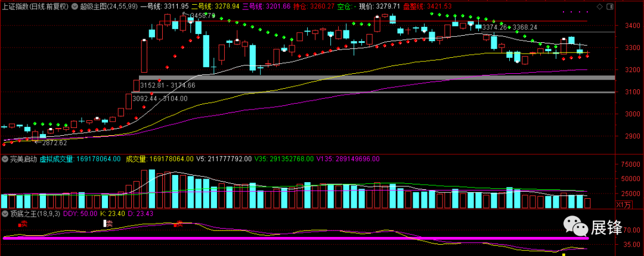Click the V35: 291352768.00 value
Image resolution: width=644 pixels, height=256 pixels.
tap(284, 158)
